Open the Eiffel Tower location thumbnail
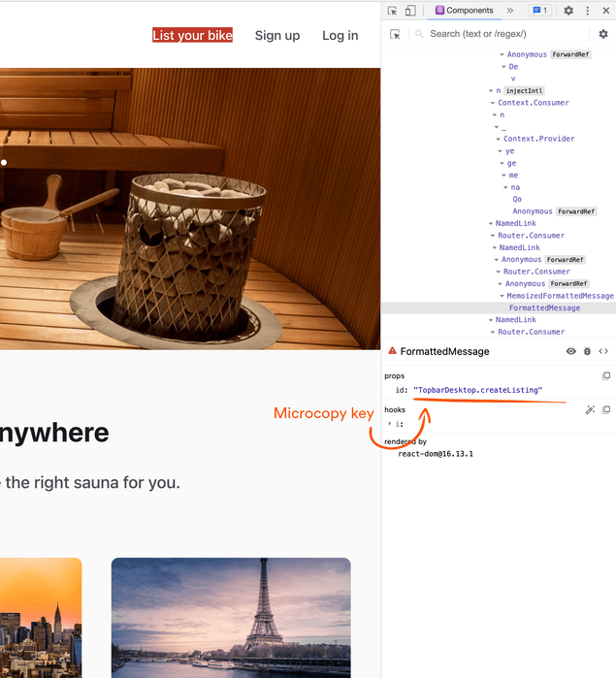 click(x=231, y=617)
